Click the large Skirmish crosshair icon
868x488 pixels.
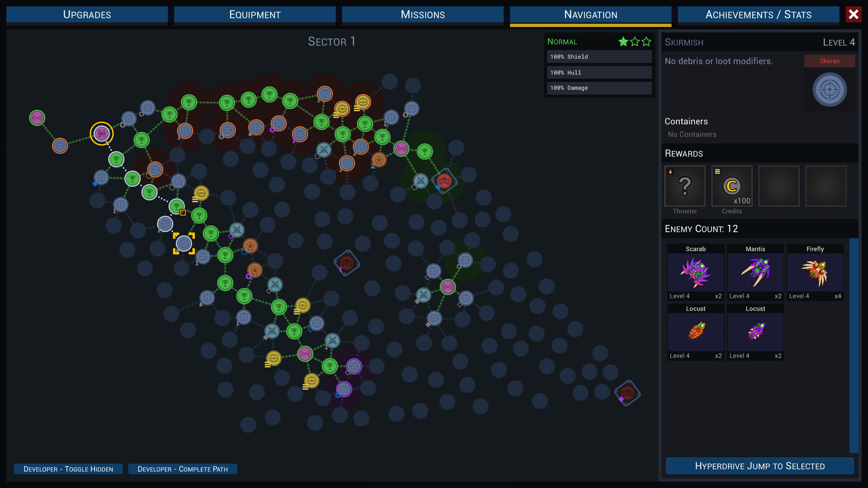click(x=830, y=90)
